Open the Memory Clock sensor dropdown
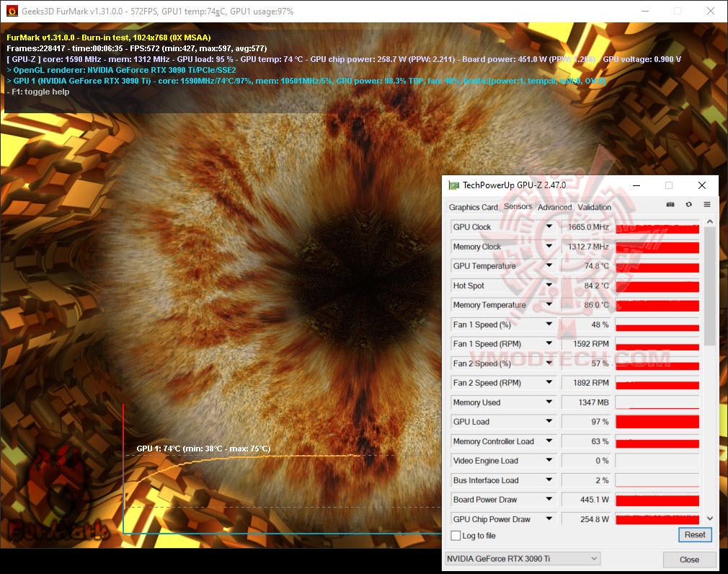The width and height of the screenshot is (728, 574). (x=549, y=246)
